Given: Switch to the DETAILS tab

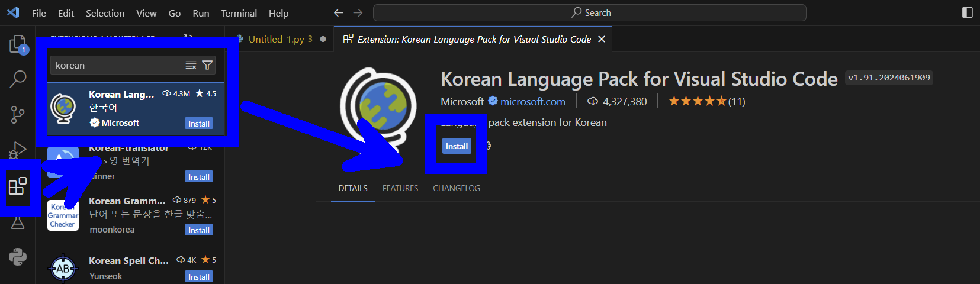Looking at the screenshot, I should [x=353, y=188].
